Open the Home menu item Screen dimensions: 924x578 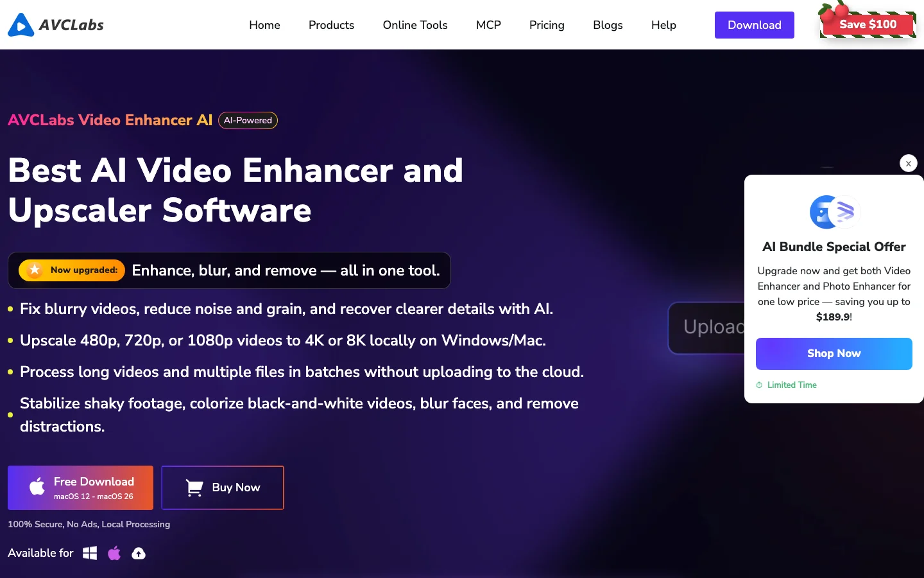[264, 25]
